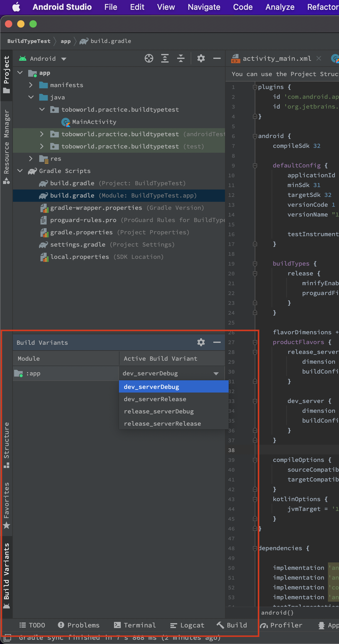Open the Build tool window
The image size is (339, 644).
(232, 625)
